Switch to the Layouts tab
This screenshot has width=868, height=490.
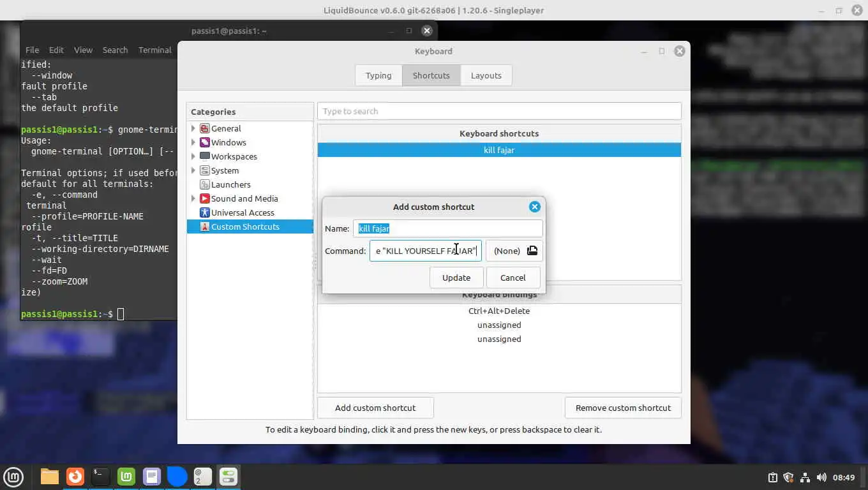click(x=486, y=75)
